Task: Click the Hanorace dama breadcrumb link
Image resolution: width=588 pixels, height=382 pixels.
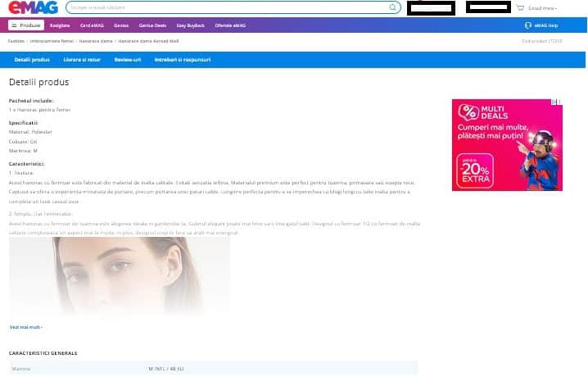Action: tap(96, 41)
